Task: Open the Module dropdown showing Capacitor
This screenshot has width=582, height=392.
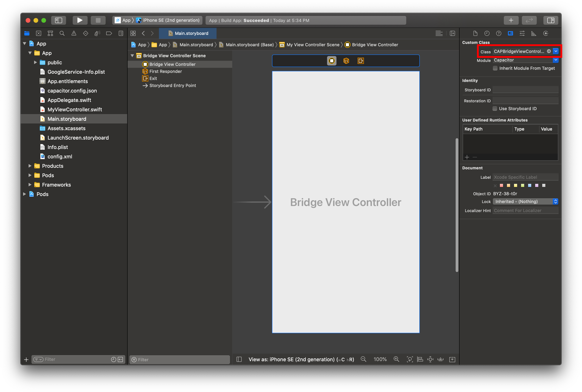Action: (556, 60)
